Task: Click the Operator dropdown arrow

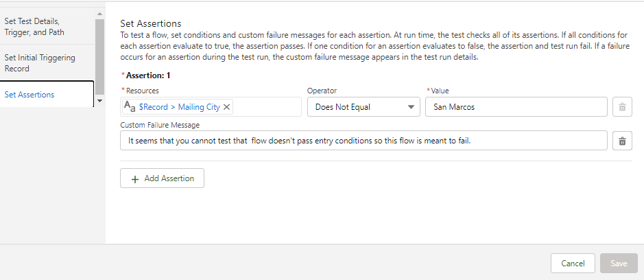Action: tap(412, 107)
